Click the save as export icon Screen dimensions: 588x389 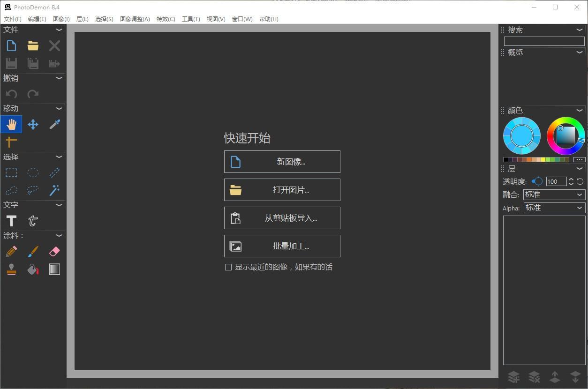[54, 63]
